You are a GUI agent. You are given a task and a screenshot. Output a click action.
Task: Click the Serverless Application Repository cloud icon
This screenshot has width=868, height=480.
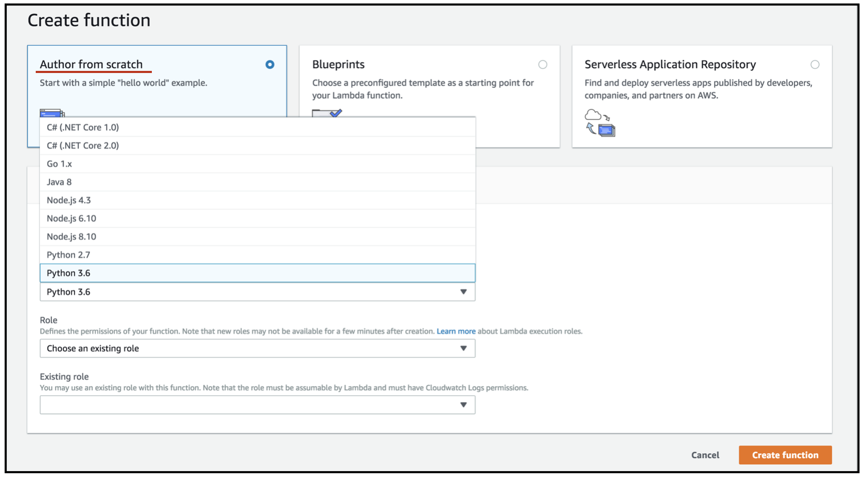600,123
